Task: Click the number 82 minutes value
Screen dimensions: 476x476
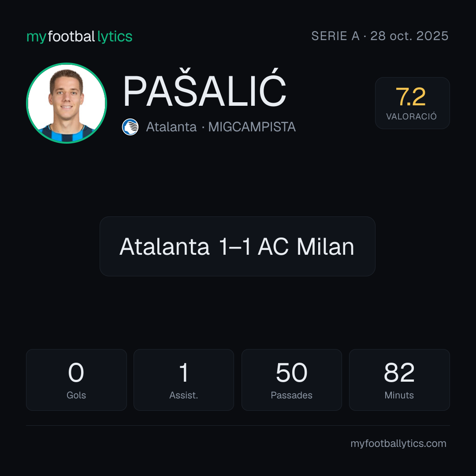Action: pos(399,372)
